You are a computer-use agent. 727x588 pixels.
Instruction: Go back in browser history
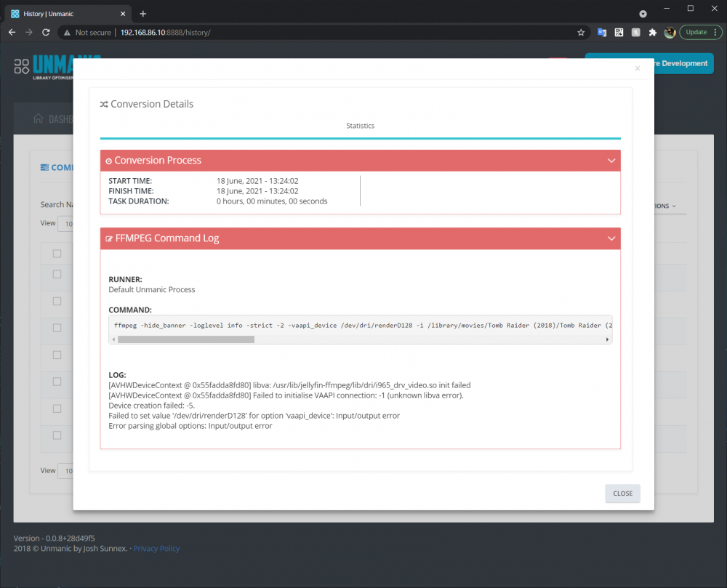[x=12, y=32]
